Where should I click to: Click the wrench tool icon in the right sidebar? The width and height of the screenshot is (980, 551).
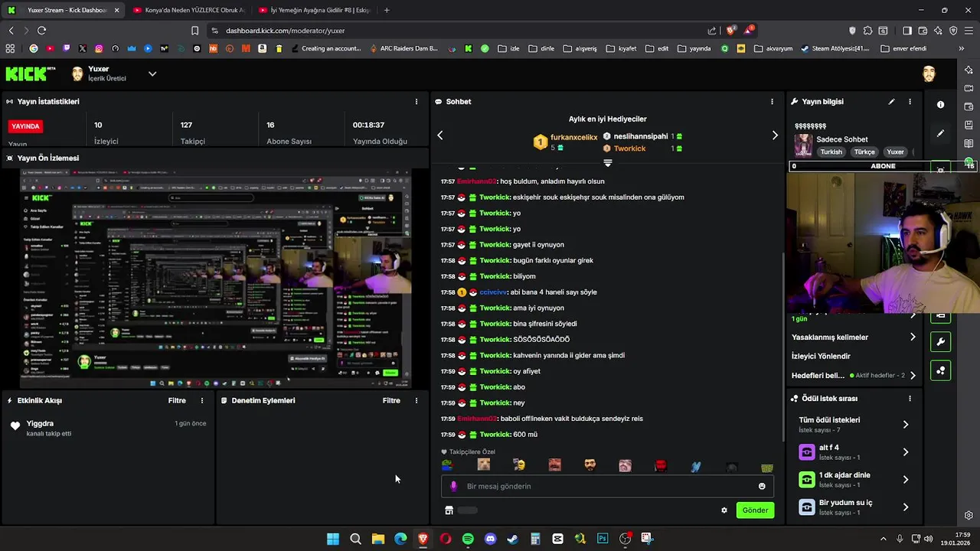(941, 342)
